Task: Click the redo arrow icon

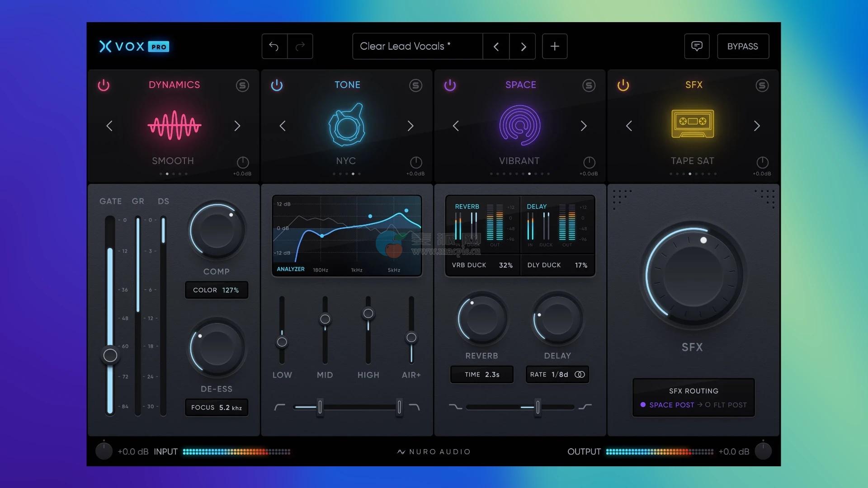Action: click(x=300, y=46)
